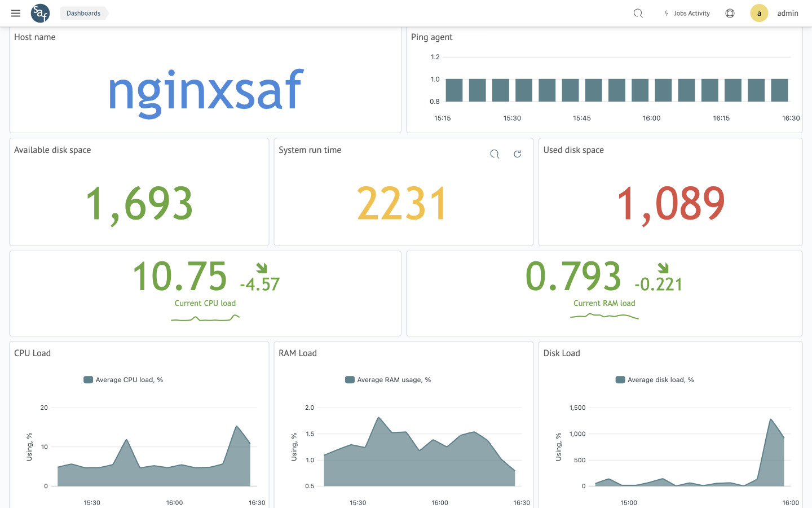Toggle the Average disk load legend
Image resolution: width=812 pixels, height=508 pixels.
coord(655,380)
